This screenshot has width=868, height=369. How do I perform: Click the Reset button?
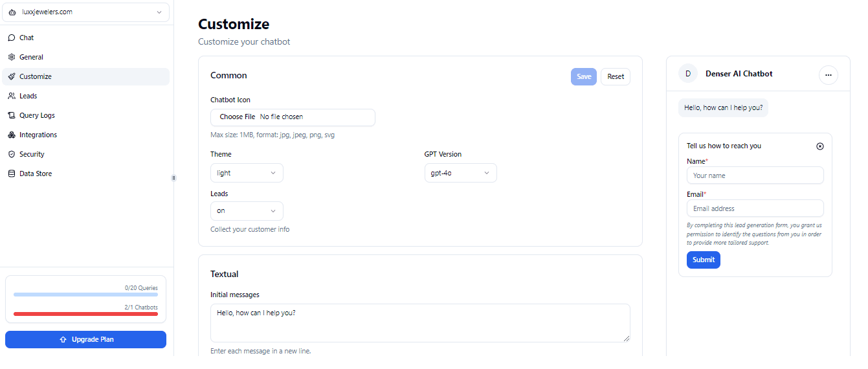click(616, 76)
